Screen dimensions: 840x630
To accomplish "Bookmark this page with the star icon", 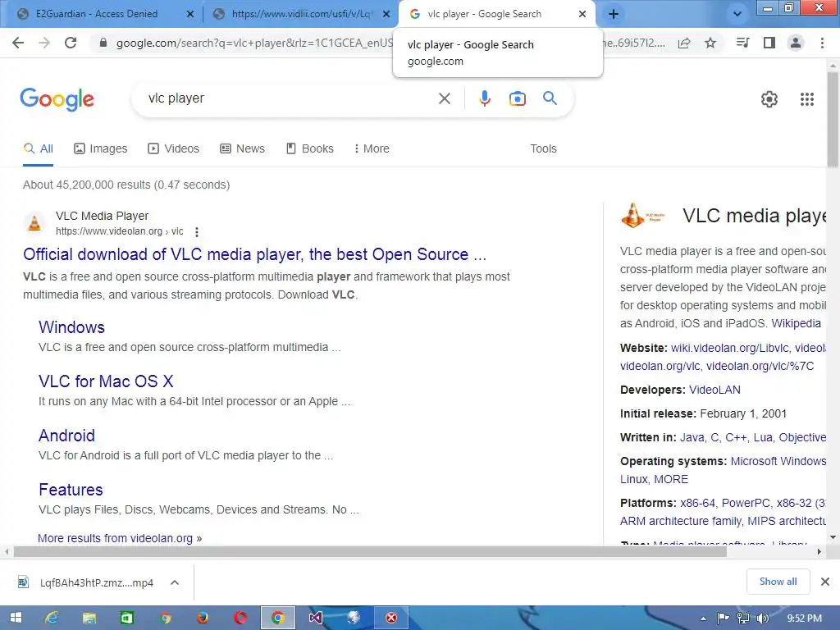I will (710, 43).
